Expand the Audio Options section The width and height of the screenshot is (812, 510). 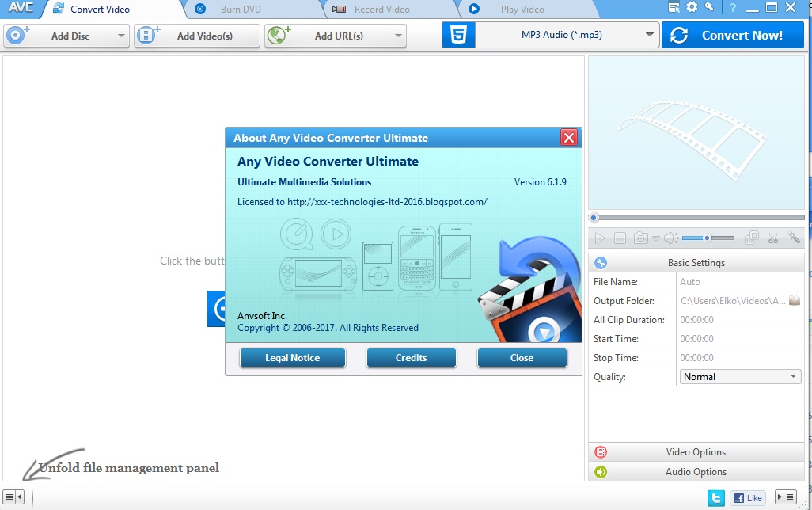point(696,472)
